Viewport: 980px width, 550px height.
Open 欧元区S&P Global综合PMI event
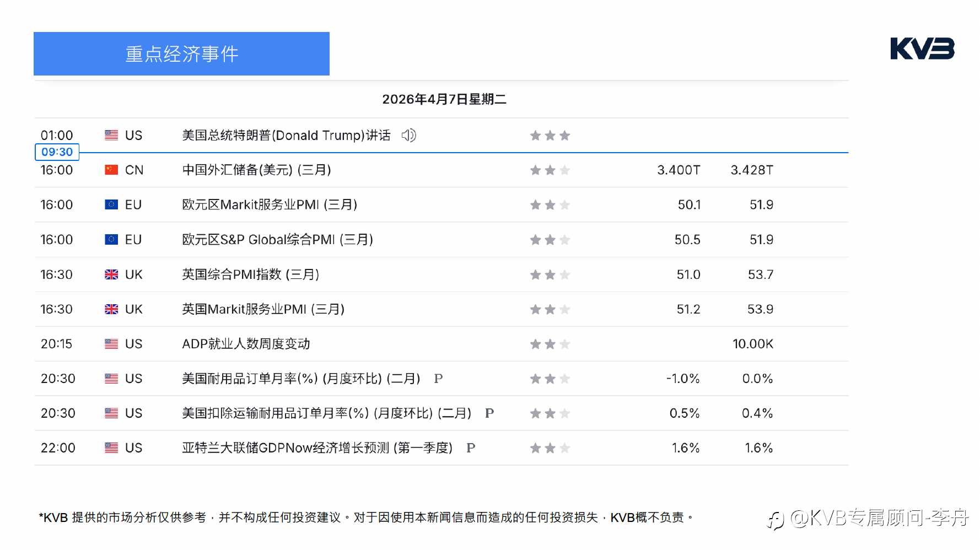point(278,240)
